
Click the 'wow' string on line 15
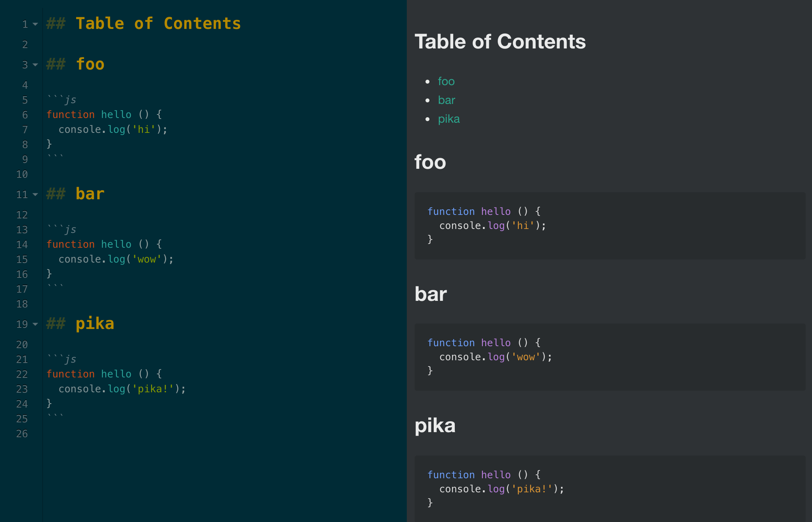pyautogui.click(x=147, y=259)
